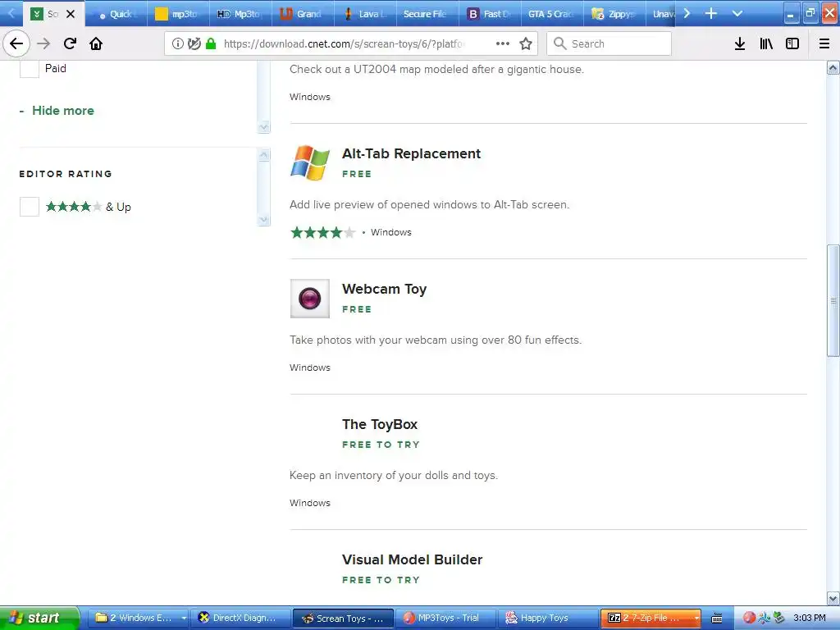
Task: Open a new browser tab
Action: [x=711, y=13]
